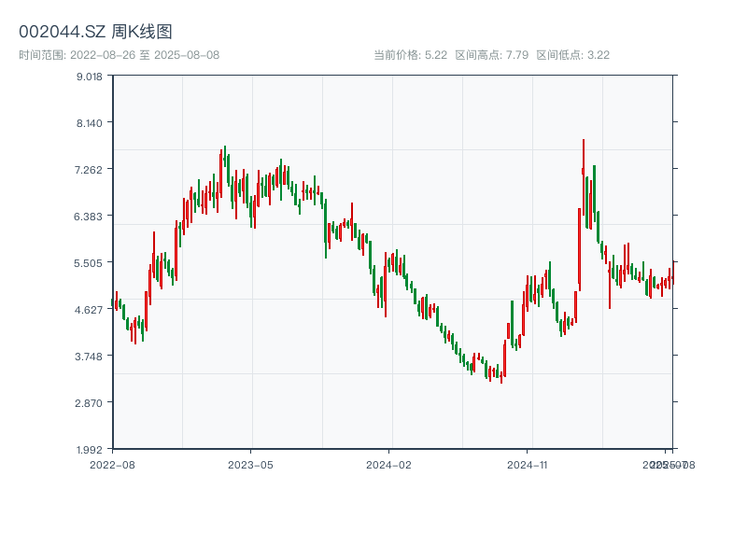Select the 2022-08 x-axis date label
Viewport: 747px width, 560px height.
112,464
